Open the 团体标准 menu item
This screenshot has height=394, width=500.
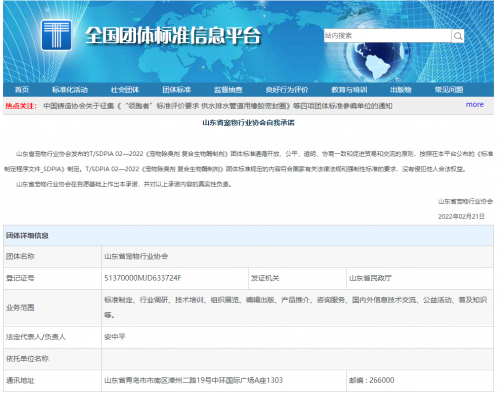(177, 90)
